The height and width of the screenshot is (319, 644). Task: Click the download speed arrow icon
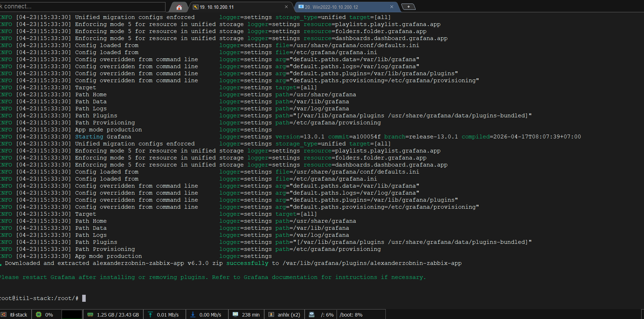click(x=193, y=315)
